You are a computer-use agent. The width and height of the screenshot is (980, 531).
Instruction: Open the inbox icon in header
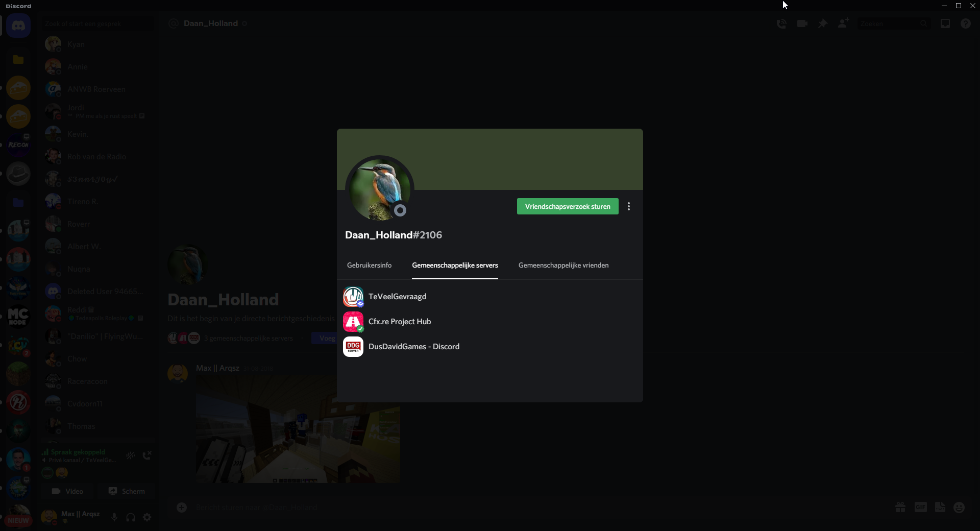point(945,23)
